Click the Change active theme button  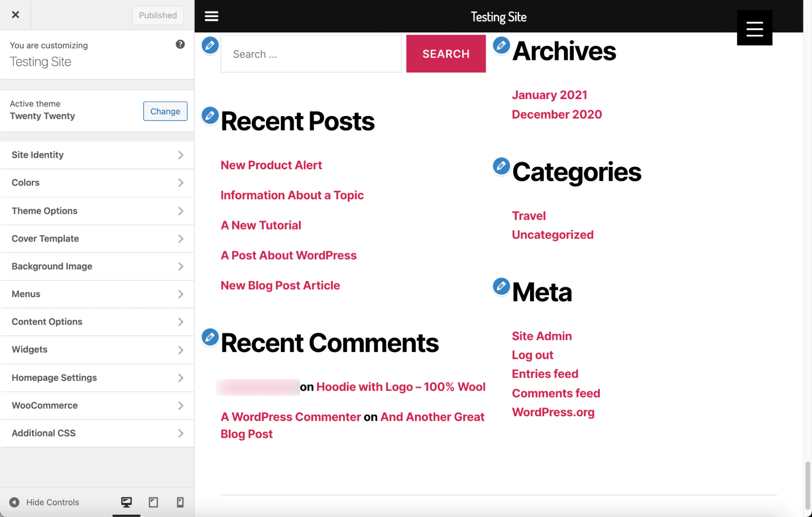coord(165,110)
